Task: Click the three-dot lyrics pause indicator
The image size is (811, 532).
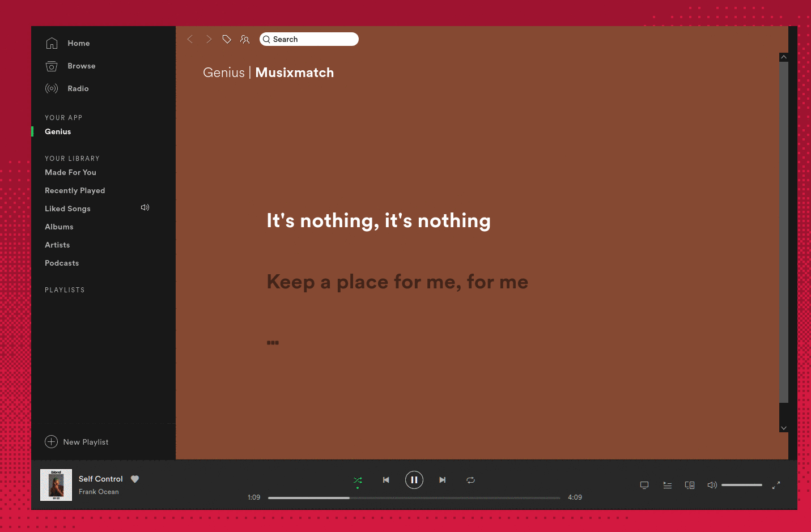Action: [x=273, y=343]
